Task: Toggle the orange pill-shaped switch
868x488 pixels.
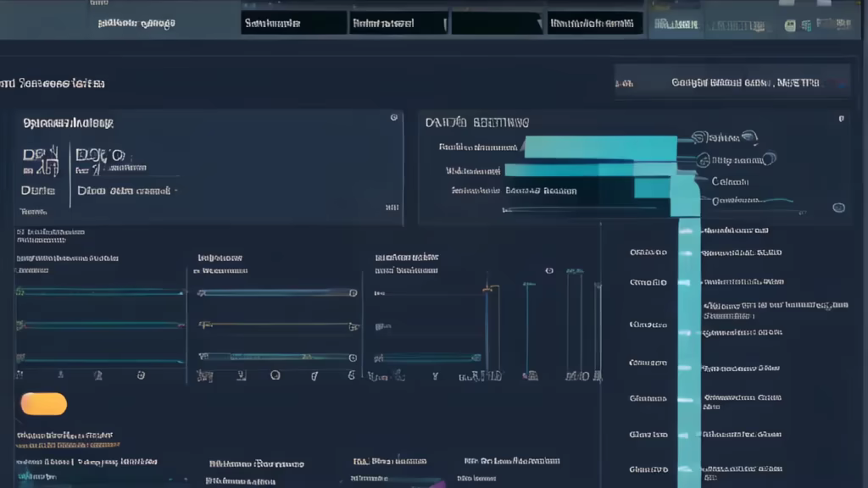Action: click(43, 404)
